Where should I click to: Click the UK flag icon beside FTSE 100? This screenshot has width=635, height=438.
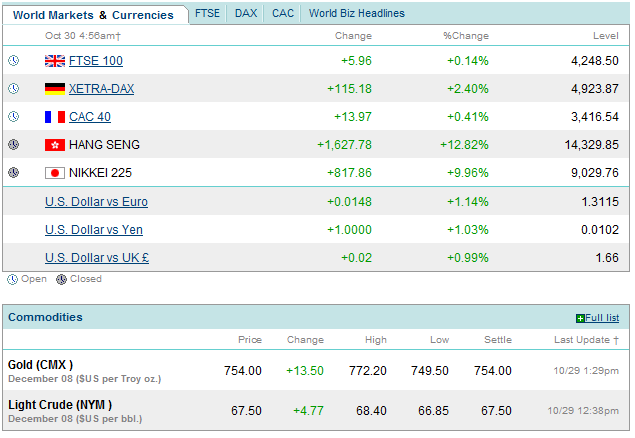coord(55,61)
